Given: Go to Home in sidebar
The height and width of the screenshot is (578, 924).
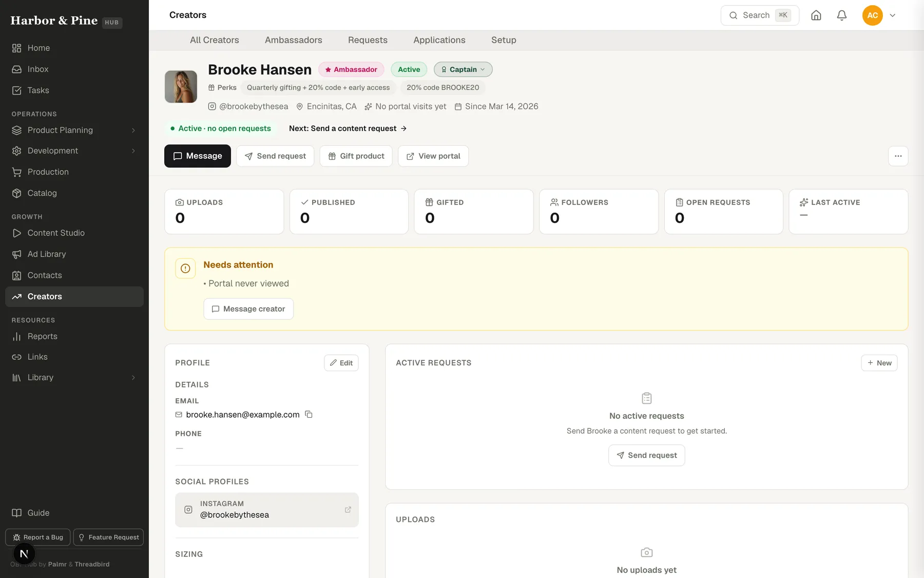Looking at the screenshot, I should pyautogui.click(x=74, y=48).
